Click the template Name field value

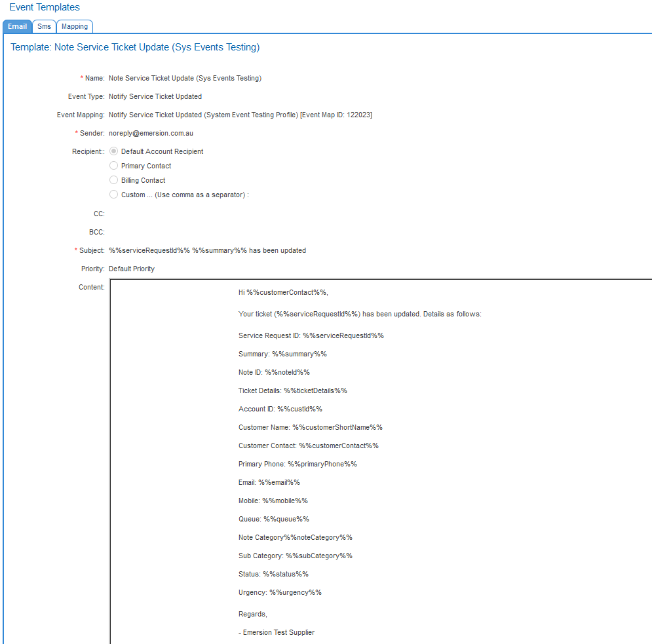tap(185, 78)
